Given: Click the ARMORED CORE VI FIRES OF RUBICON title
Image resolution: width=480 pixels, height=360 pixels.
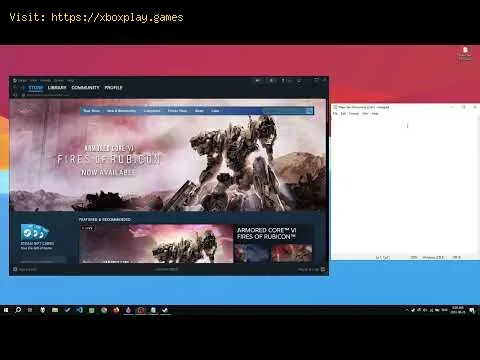Looking at the screenshot, I should pos(266,233).
